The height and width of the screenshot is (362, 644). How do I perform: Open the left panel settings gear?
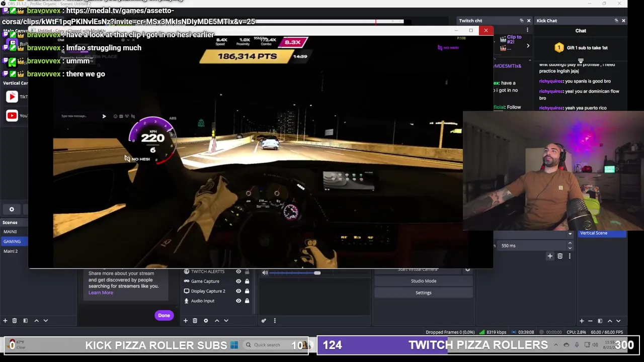coord(12,209)
